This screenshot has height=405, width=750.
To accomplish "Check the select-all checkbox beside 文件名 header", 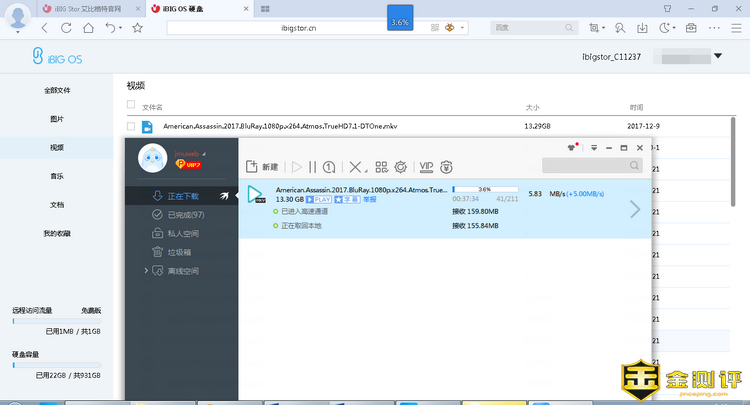I will click(130, 105).
